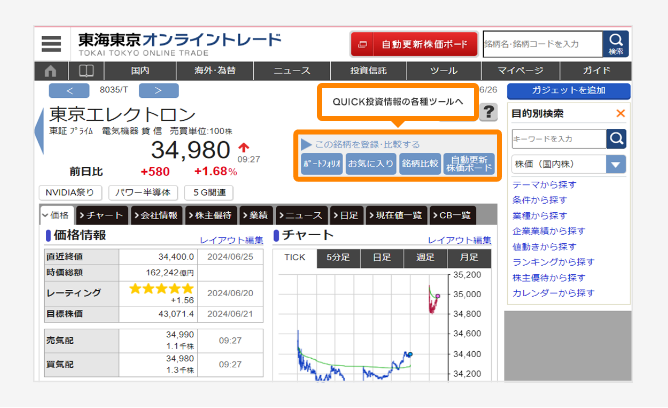The width and height of the screenshot is (668, 408).
Task: Close the 目的別検索 gadget with orange X
Action: click(620, 113)
